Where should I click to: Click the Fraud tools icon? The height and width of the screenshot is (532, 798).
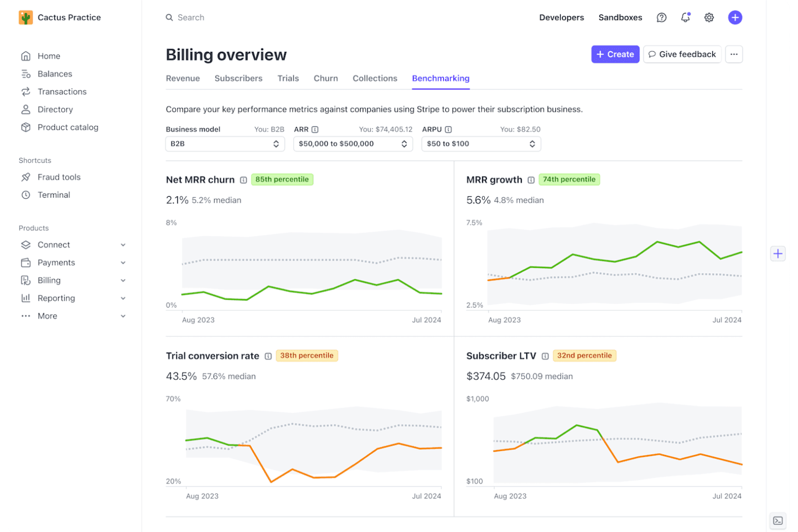coord(25,177)
